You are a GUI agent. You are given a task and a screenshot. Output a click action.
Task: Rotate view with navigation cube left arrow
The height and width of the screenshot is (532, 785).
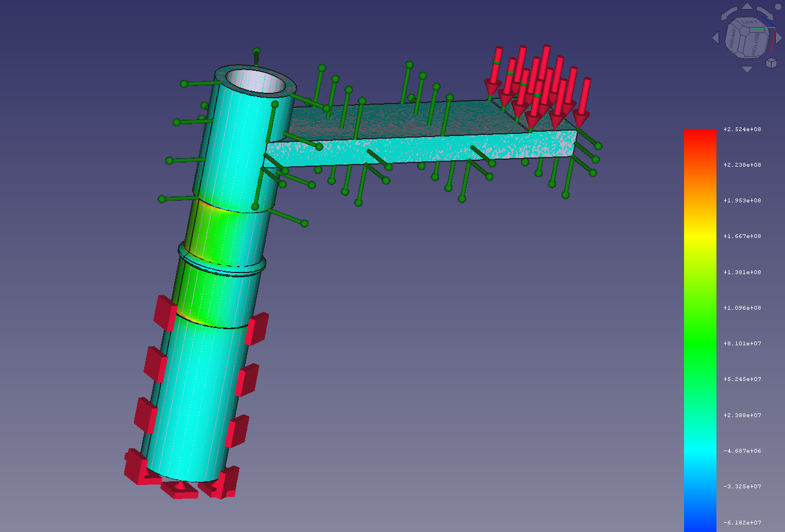click(x=716, y=38)
